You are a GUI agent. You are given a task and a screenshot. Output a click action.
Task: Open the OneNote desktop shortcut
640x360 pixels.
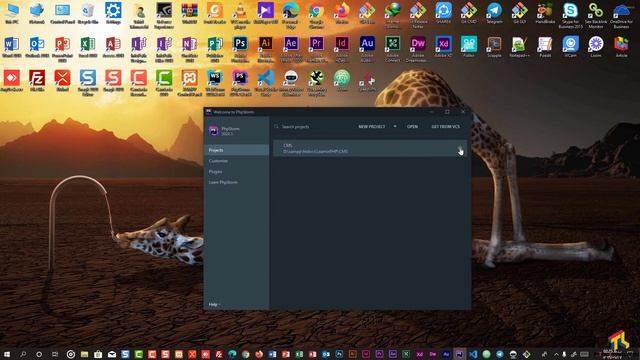tap(189, 49)
